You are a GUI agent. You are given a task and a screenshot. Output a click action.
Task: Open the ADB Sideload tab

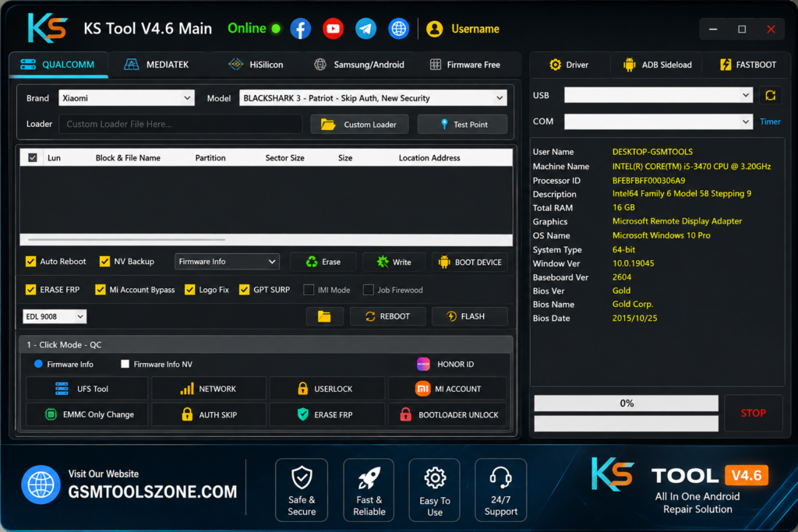658,65
